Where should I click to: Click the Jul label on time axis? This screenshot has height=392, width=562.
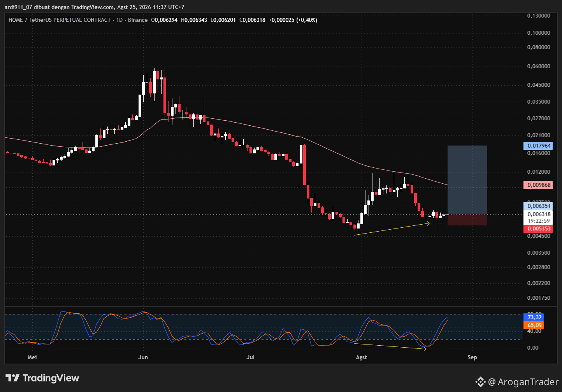coord(250,357)
